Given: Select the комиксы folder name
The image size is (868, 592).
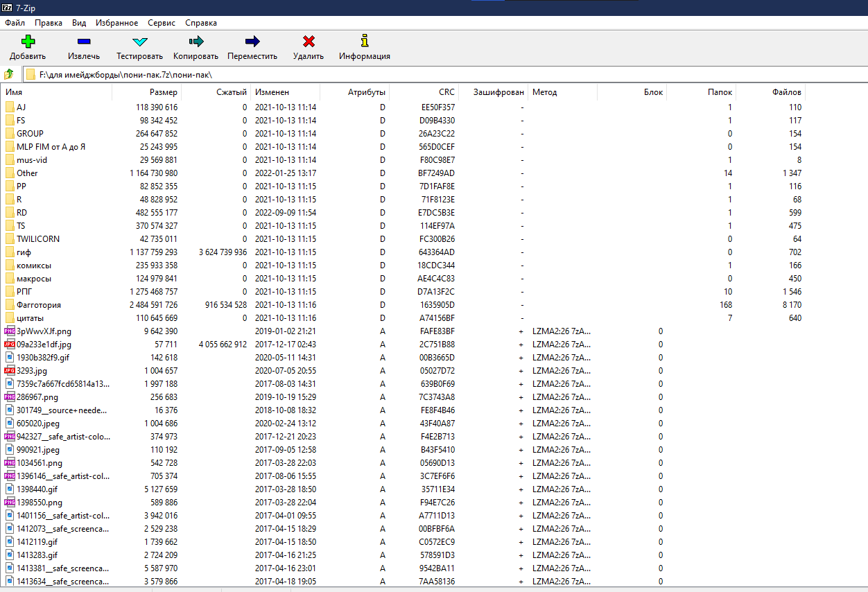Looking at the screenshot, I should pyautogui.click(x=34, y=265).
